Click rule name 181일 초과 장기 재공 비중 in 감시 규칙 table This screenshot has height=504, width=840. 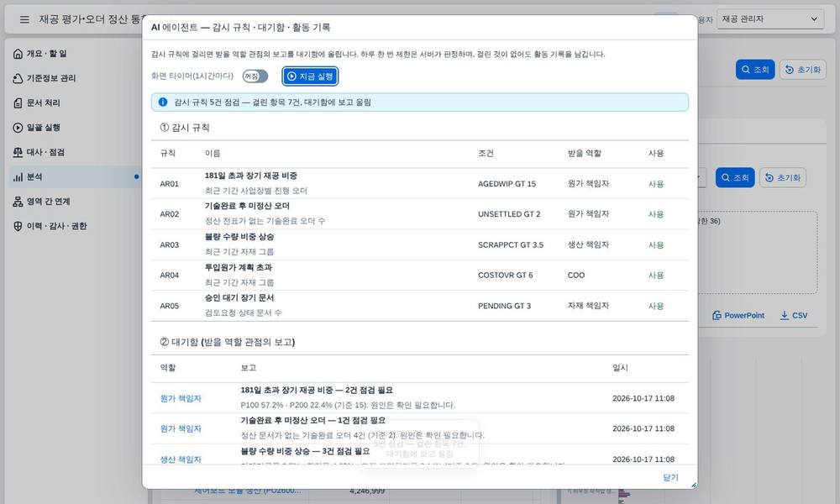click(x=250, y=176)
